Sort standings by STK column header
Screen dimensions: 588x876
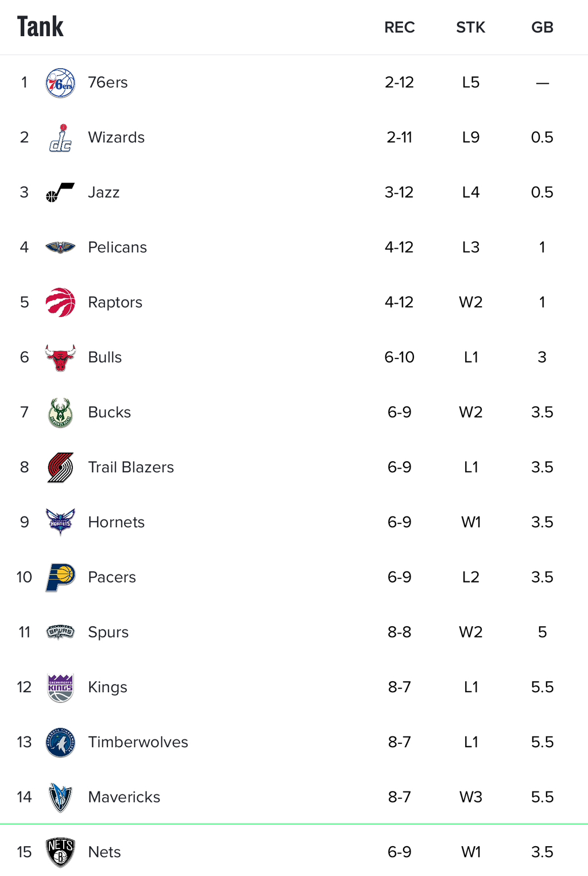(471, 28)
